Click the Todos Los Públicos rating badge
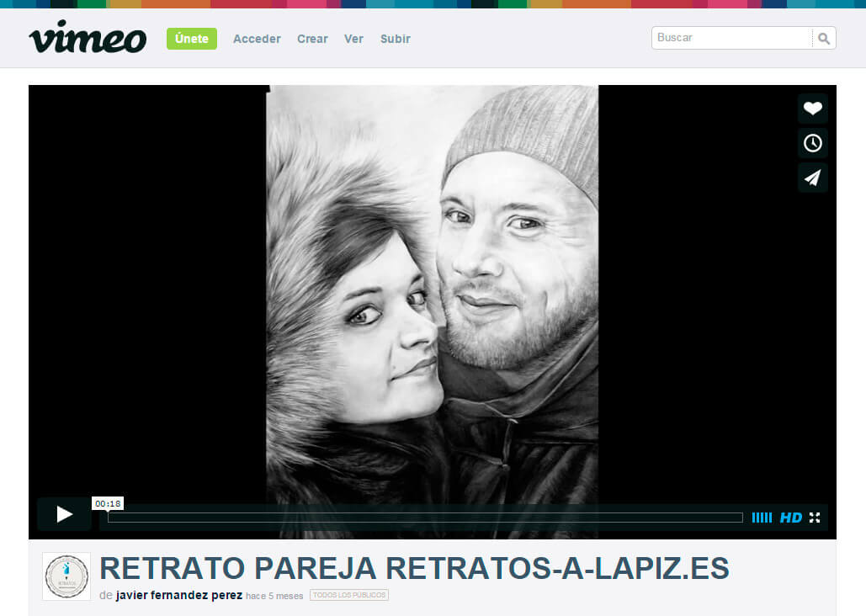 click(x=348, y=595)
